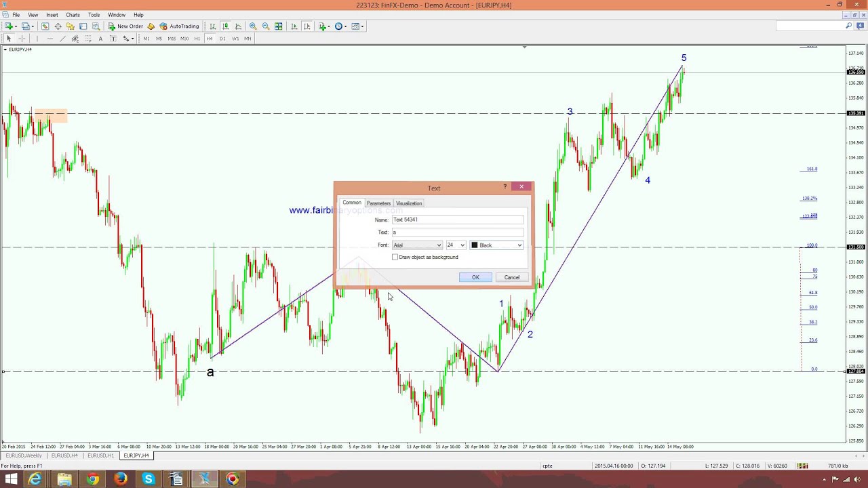Switch to Candlesticks display
This screenshot has width=868, height=488.
point(226,26)
